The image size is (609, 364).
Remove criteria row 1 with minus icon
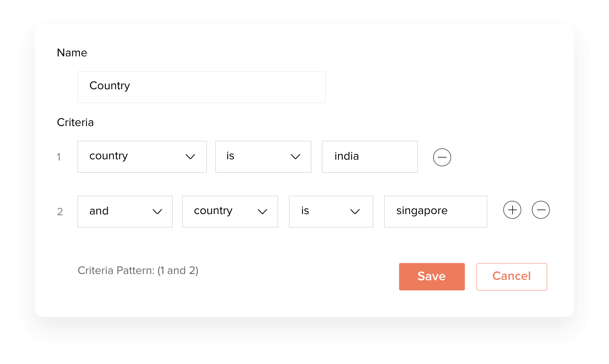click(x=442, y=157)
